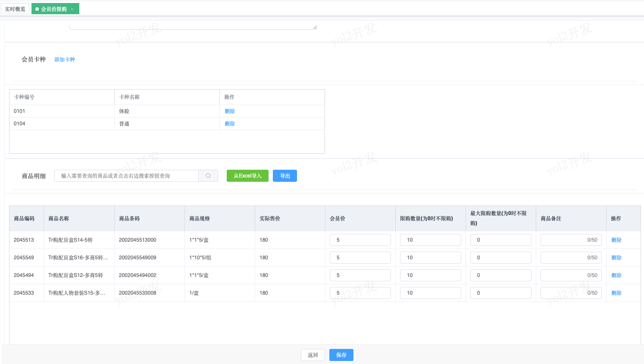
Task: Focus the product search input field
Action: point(126,176)
